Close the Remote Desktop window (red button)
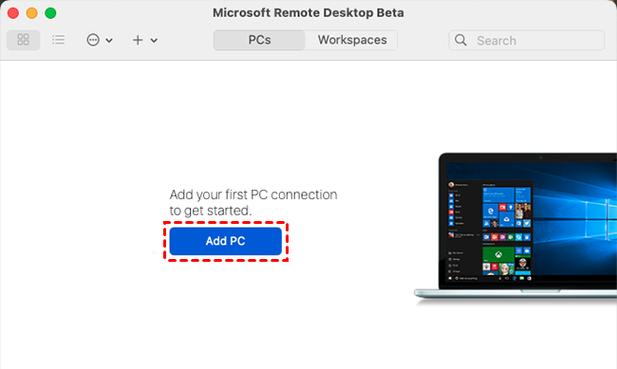617x369 pixels. point(13,13)
